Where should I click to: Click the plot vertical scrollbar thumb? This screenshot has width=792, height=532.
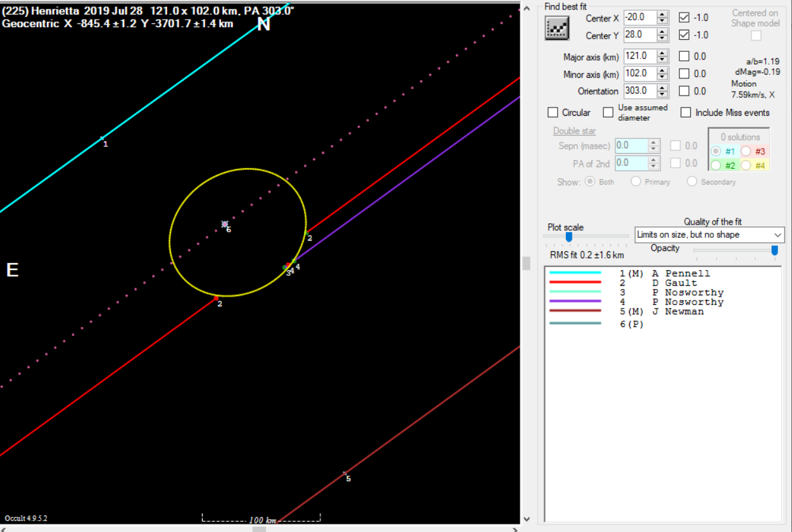525,263
